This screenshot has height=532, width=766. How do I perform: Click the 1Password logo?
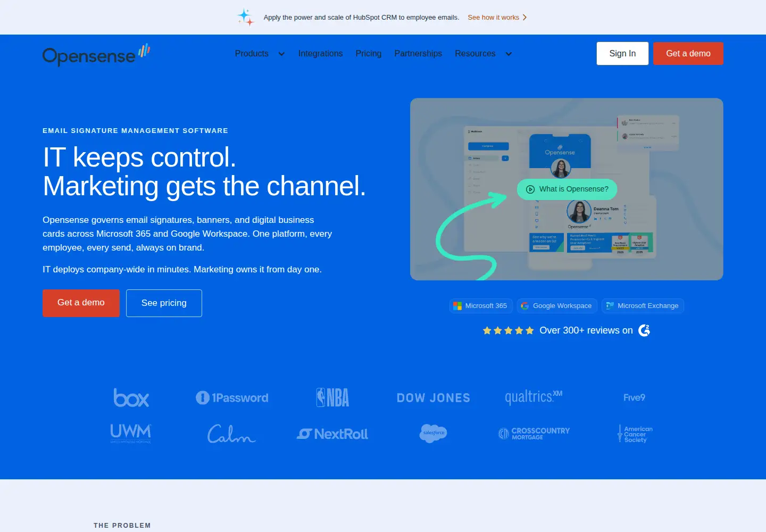(x=232, y=397)
